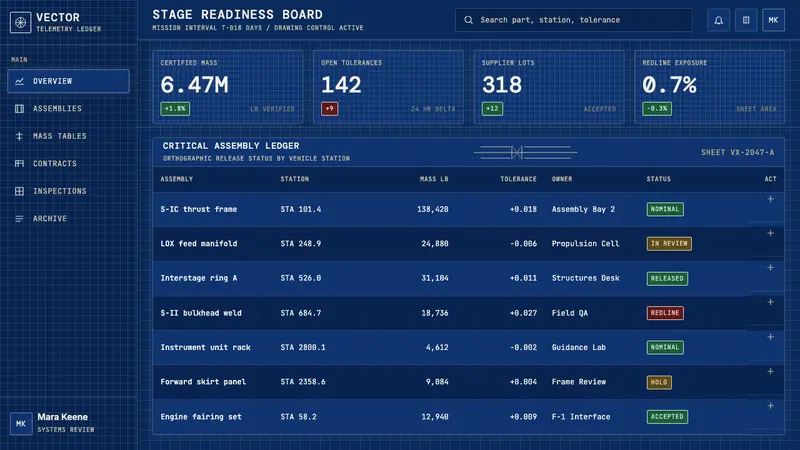Click NOMINAL status on Instrument unit rack
The width and height of the screenshot is (800, 450).
[665, 347]
